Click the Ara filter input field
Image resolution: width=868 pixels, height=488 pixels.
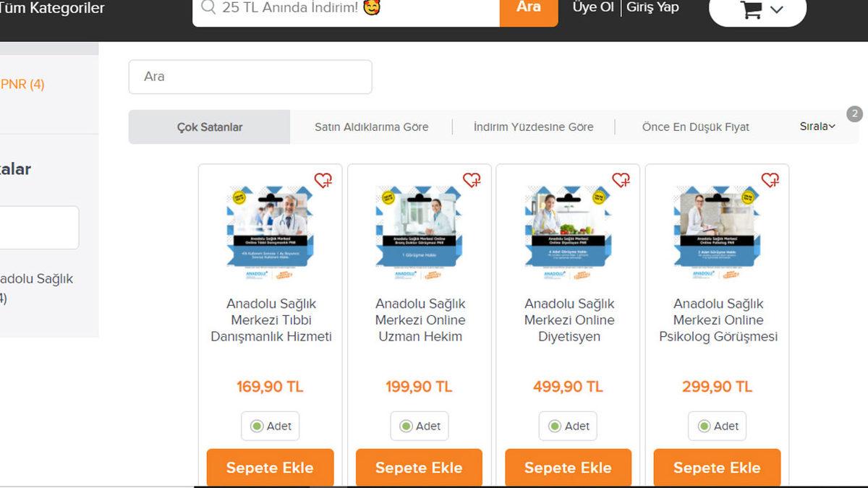tap(250, 77)
